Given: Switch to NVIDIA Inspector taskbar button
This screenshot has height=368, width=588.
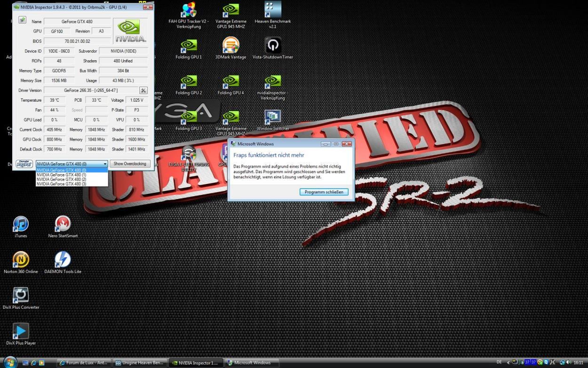Looking at the screenshot, I should pos(196,363).
